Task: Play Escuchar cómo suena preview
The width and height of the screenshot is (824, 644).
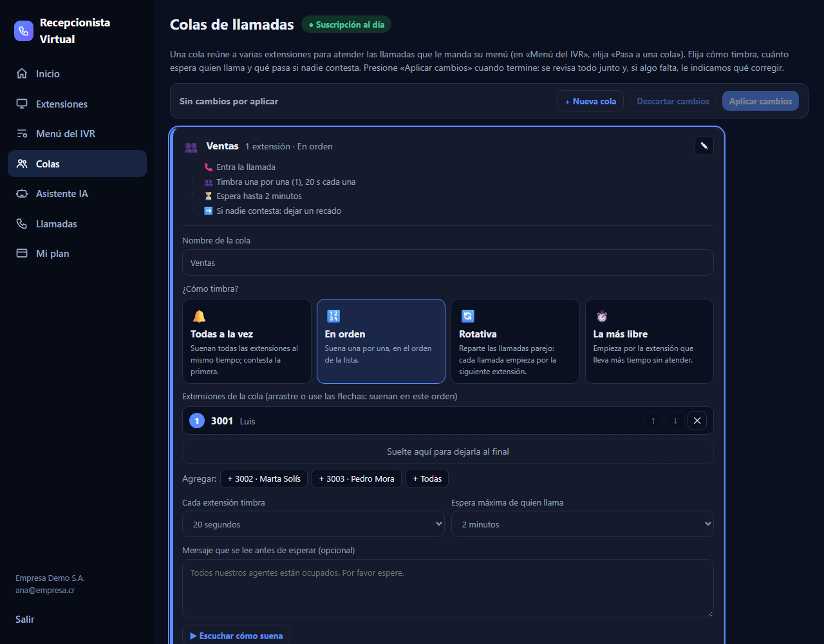Action: coord(236,635)
